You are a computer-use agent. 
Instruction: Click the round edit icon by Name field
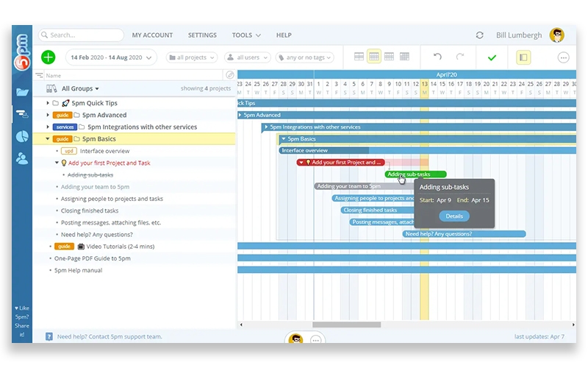click(230, 75)
